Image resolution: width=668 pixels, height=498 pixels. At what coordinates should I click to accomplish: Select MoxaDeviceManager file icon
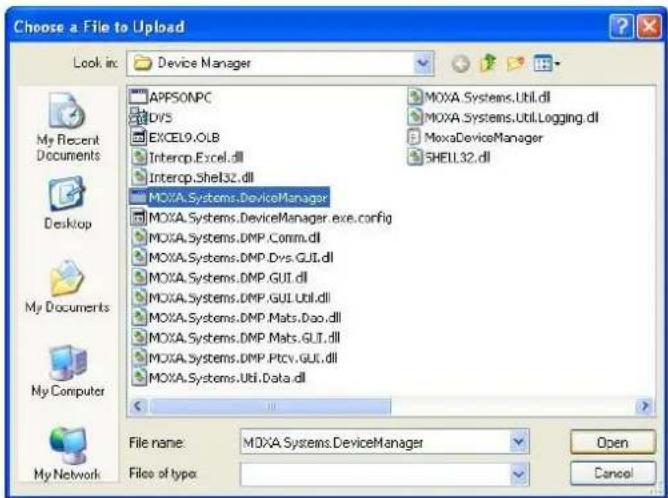click(414, 137)
